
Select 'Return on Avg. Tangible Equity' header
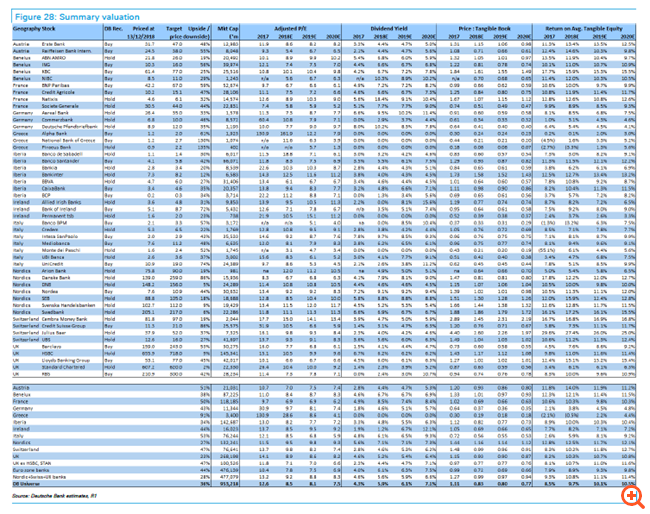pyautogui.click(x=584, y=29)
